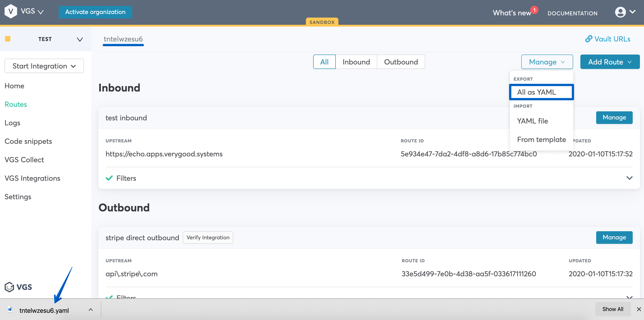Open Settings in the sidebar

18,197
